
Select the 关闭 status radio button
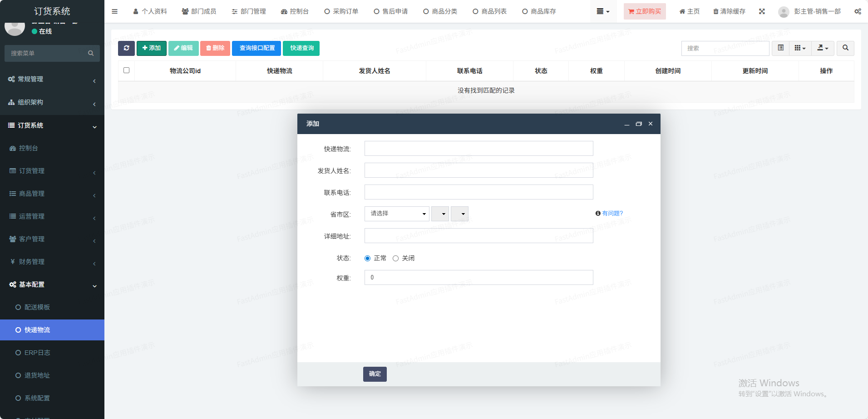coord(396,258)
